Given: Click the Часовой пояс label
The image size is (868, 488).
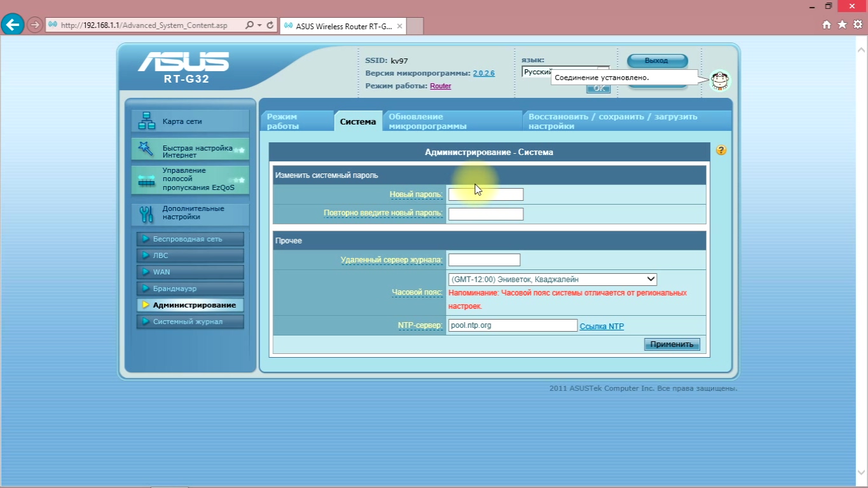Looking at the screenshot, I should [x=417, y=292].
